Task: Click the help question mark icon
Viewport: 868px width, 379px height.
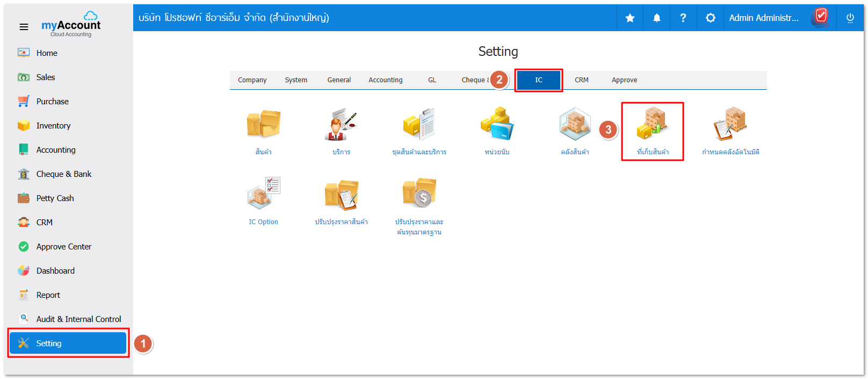Action: click(x=683, y=18)
